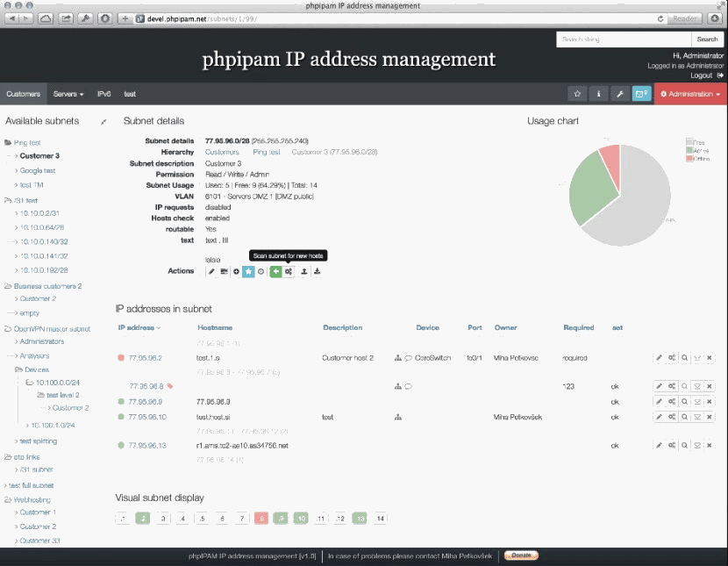Delete IP address 77.95.96.2 with X icon
Viewport: 728px width, 566px height.
point(710,358)
